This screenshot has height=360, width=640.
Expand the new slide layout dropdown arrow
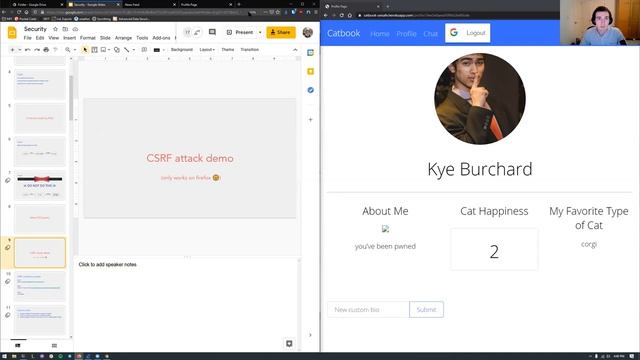tap(19, 50)
